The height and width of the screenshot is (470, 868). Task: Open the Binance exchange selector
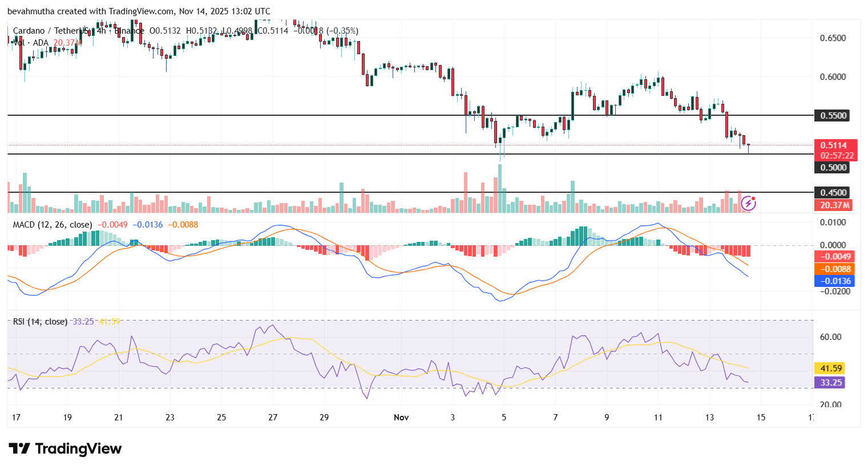pyautogui.click(x=130, y=31)
